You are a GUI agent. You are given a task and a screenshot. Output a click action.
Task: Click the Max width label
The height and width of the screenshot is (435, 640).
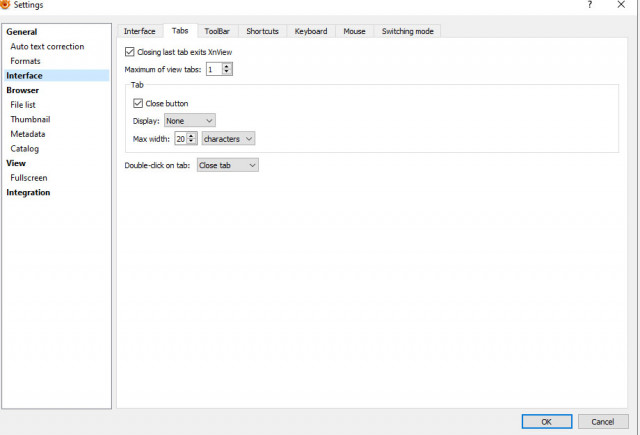pos(151,139)
